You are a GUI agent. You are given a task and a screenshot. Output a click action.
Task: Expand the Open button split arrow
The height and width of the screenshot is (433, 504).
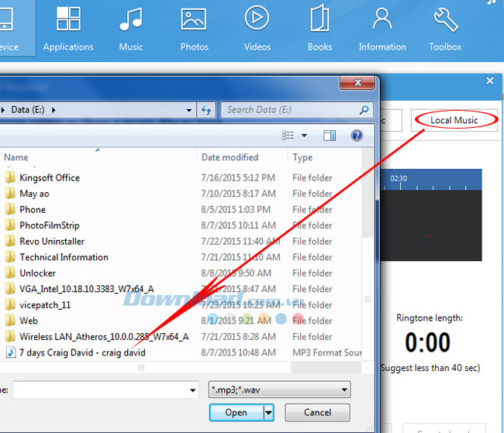[x=268, y=412]
